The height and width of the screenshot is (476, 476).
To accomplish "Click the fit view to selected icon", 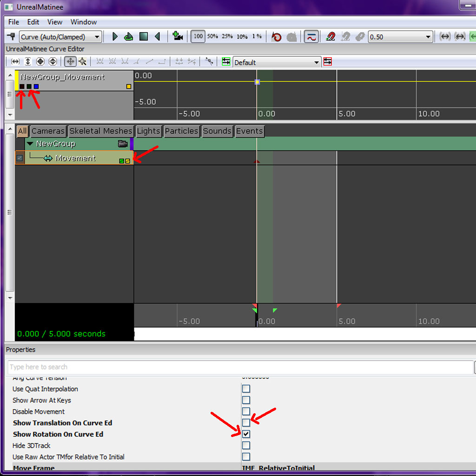I will [460, 36].
